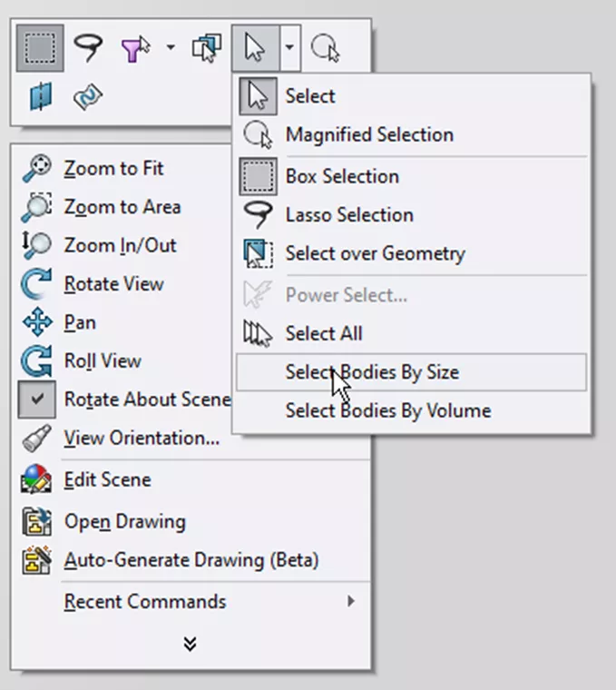
Task: Choose Select Bodies By Volume
Action: [387, 410]
